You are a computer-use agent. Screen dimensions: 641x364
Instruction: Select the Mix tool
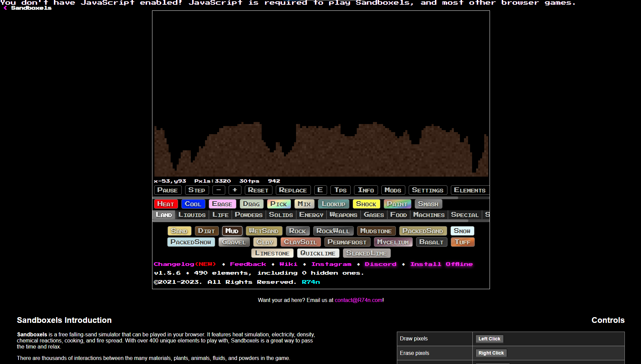pos(304,204)
